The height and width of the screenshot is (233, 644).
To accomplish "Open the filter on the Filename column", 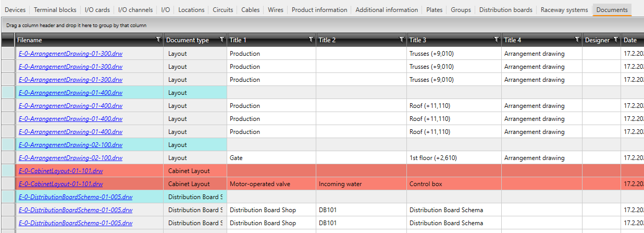I will click(x=158, y=40).
